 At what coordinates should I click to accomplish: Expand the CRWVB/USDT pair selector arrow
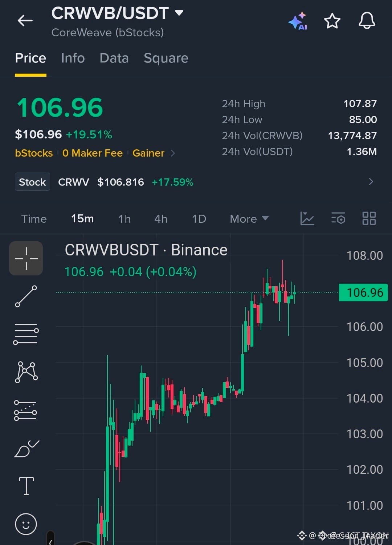(179, 13)
